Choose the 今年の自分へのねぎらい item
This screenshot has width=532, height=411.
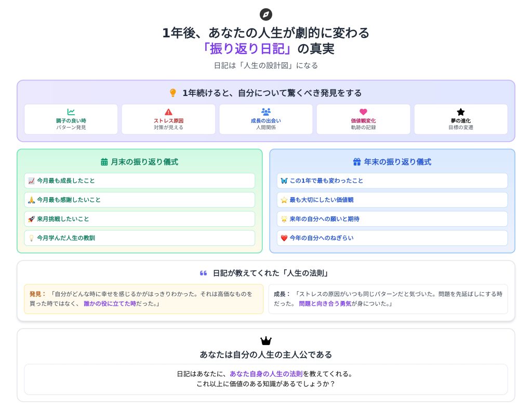pyautogui.click(x=392, y=238)
